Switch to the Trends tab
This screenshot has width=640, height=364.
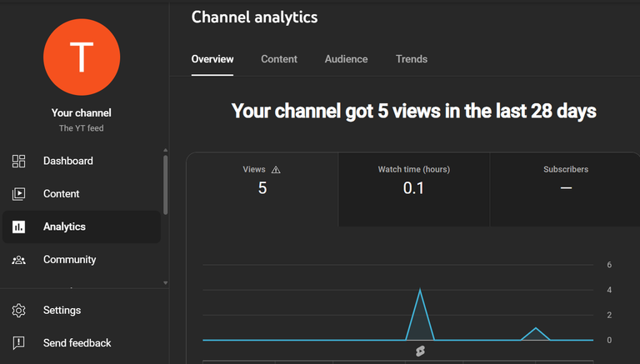click(x=412, y=59)
